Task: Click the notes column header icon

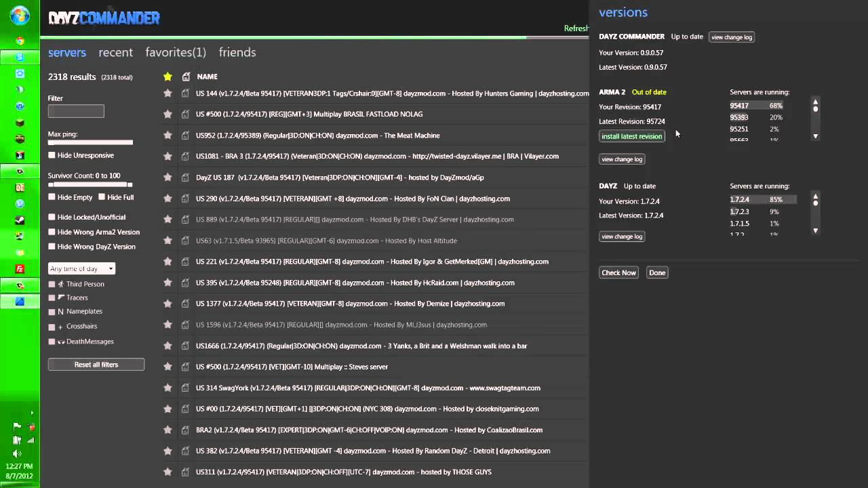Action: (185, 77)
